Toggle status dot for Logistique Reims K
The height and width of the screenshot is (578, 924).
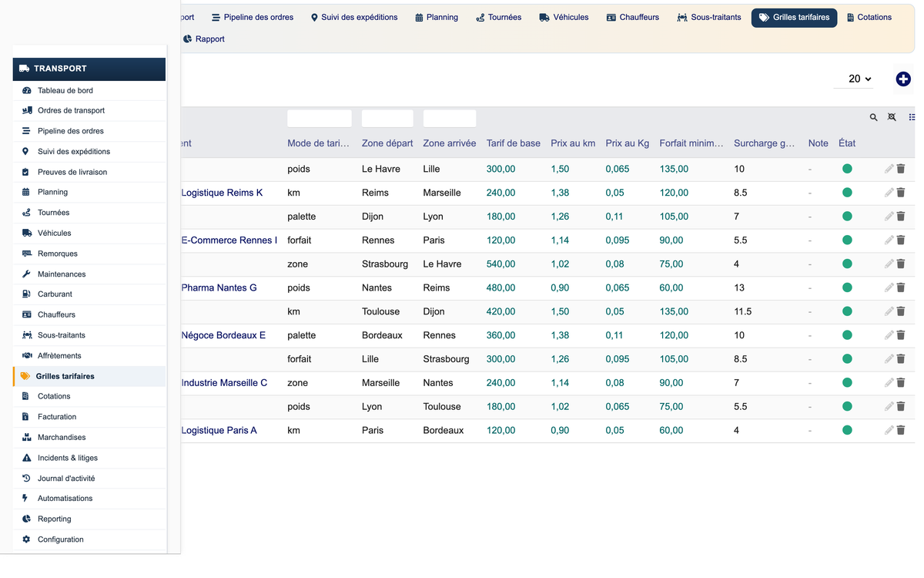[x=847, y=193]
